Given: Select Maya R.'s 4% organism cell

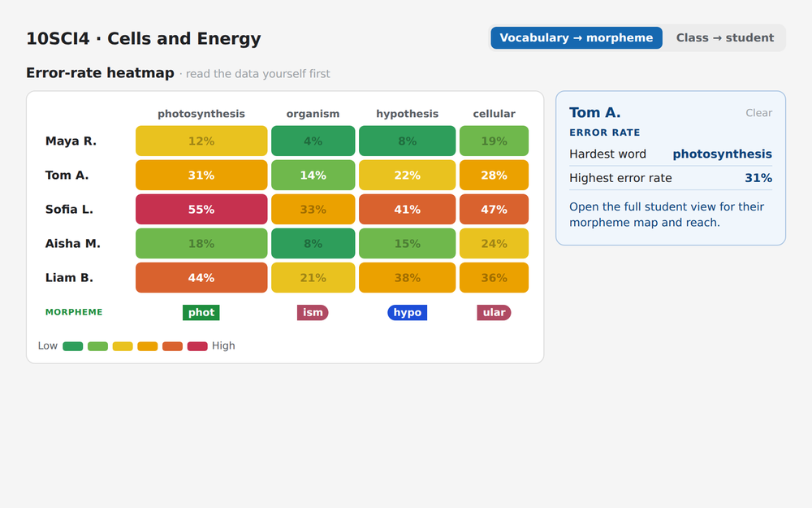Looking at the screenshot, I should pyautogui.click(x=313, y=141).
